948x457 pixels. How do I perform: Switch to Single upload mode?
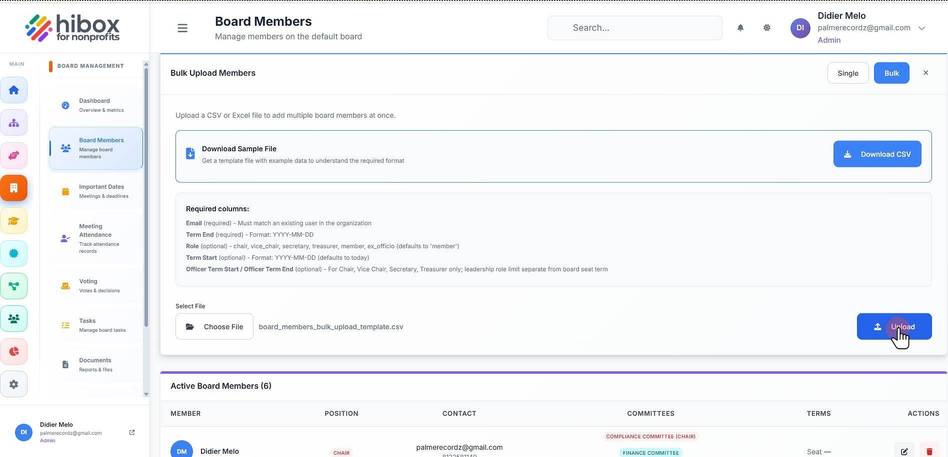tap(848, 73)
